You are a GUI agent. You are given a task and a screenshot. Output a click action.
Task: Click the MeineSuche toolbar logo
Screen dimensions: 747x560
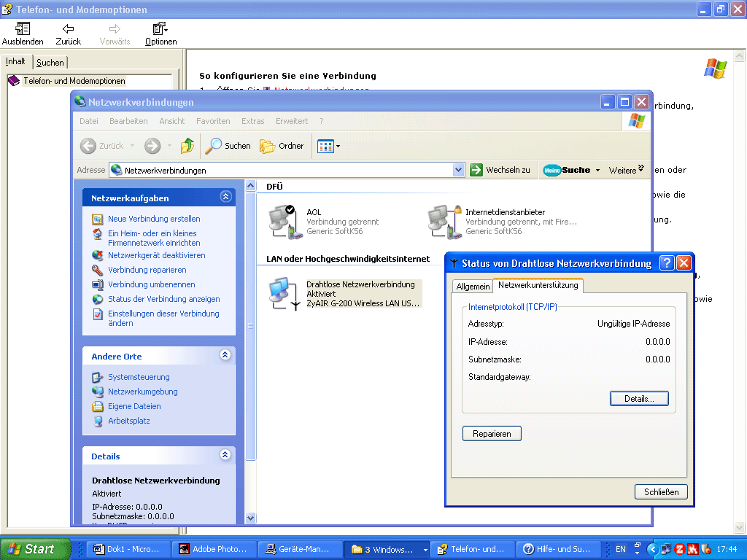click(x=566, y=170)
